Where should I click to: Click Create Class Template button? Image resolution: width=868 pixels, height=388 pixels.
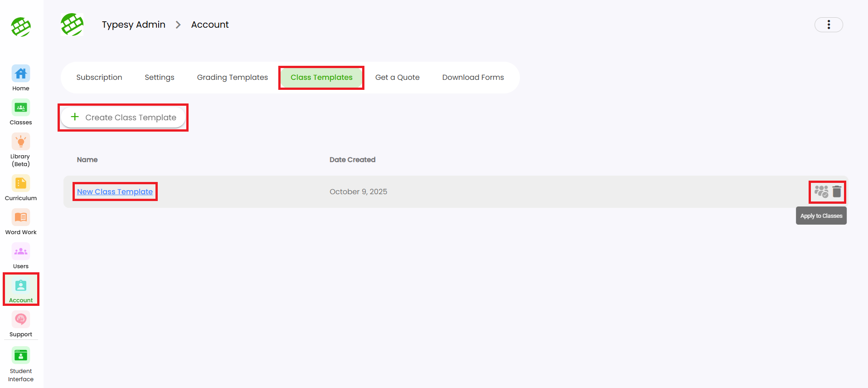click(123, 118)
